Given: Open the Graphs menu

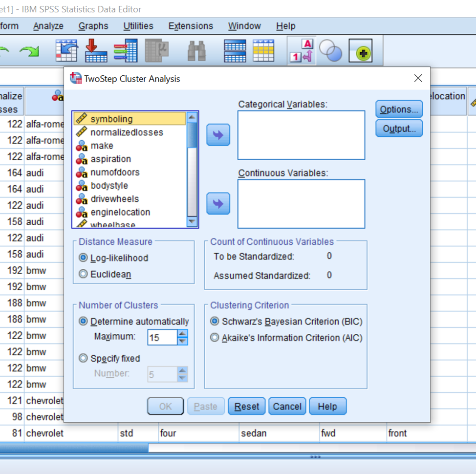Looking at the screenshot, I should (93, 26).
